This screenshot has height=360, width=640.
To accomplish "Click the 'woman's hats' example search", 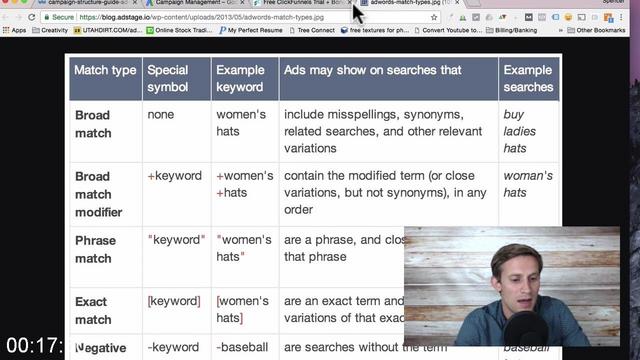I will 528,184.
